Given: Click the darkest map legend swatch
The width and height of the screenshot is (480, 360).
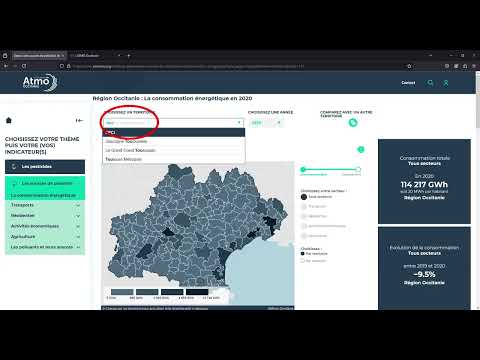Looking at the screenshot, I should point(197,292).
